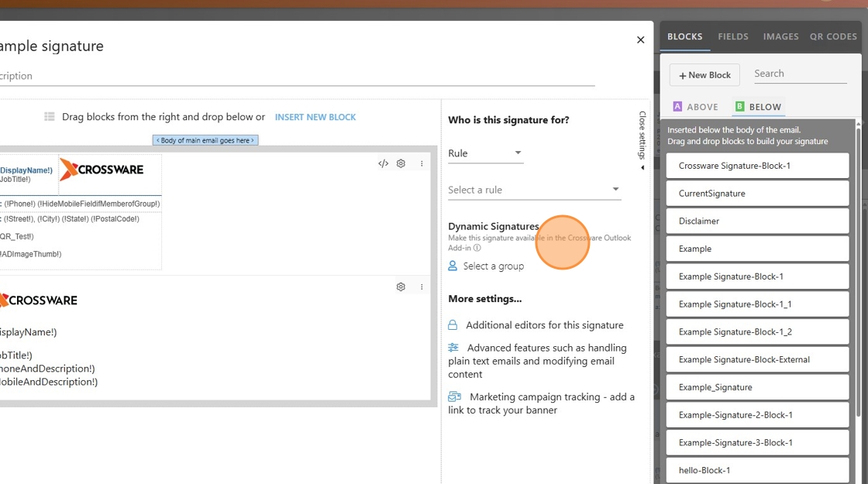Click the QR_Test field text
Image resolution: width=868 pixels, height=484 pixels.
(16, 237)
